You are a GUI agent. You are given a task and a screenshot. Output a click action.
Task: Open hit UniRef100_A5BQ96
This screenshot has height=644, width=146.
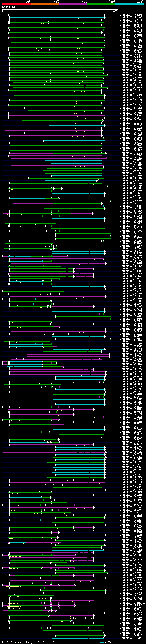131,15
